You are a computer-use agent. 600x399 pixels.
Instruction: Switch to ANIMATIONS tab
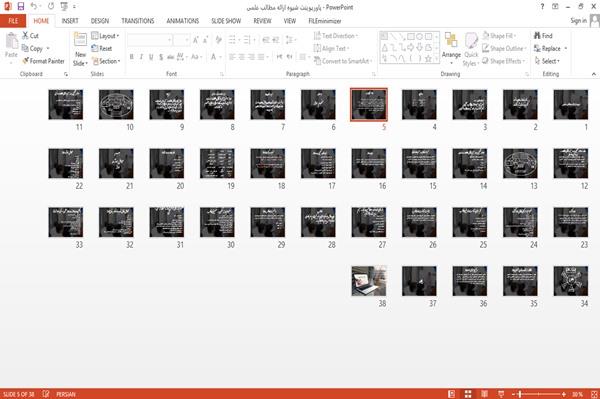(183, 21)
